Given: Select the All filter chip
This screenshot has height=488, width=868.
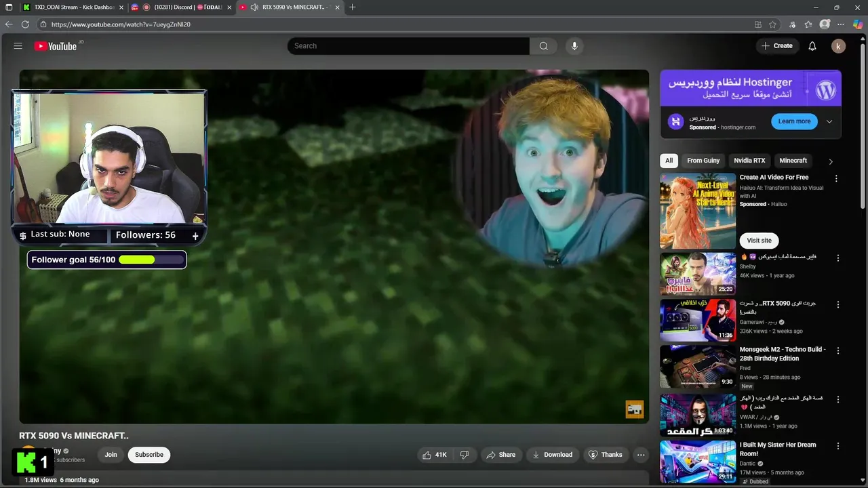Looking at the screenshot, I should (669, 161).
